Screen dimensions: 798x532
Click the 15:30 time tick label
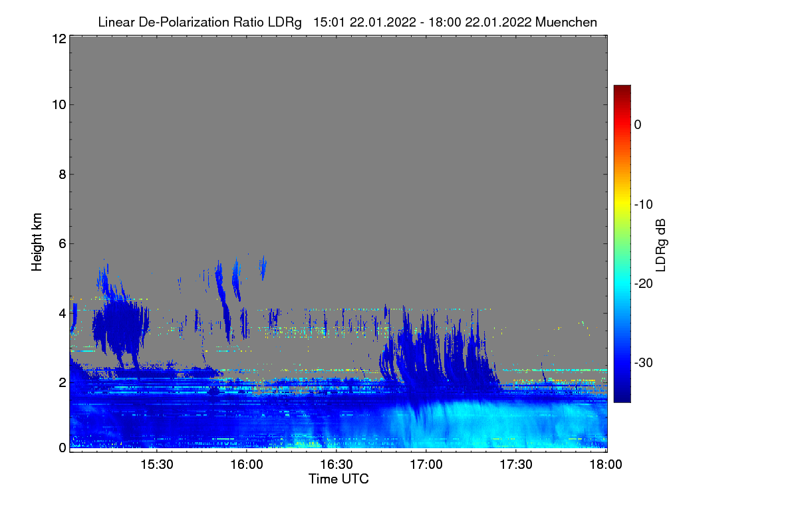[157, 464]
